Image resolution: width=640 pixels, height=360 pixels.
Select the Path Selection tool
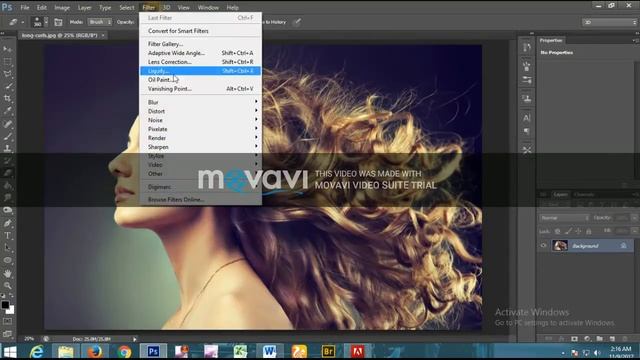(x=8, y=248)
